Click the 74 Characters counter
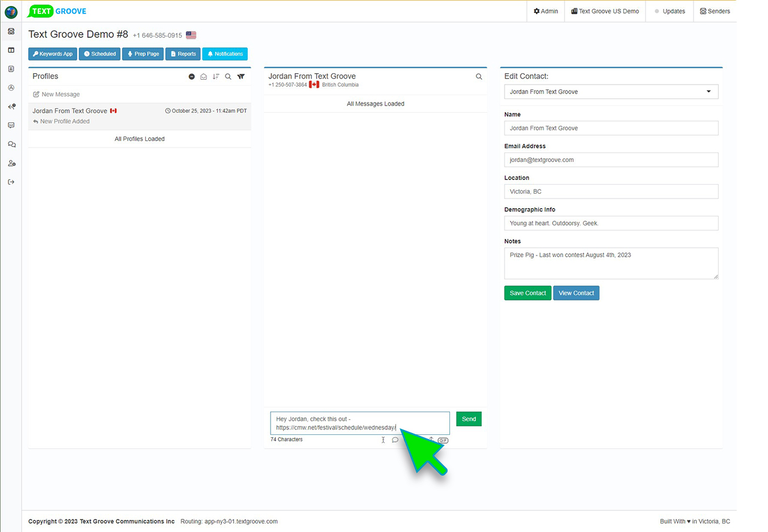Viewport: 768px width, 532px height. pos(287,440)
